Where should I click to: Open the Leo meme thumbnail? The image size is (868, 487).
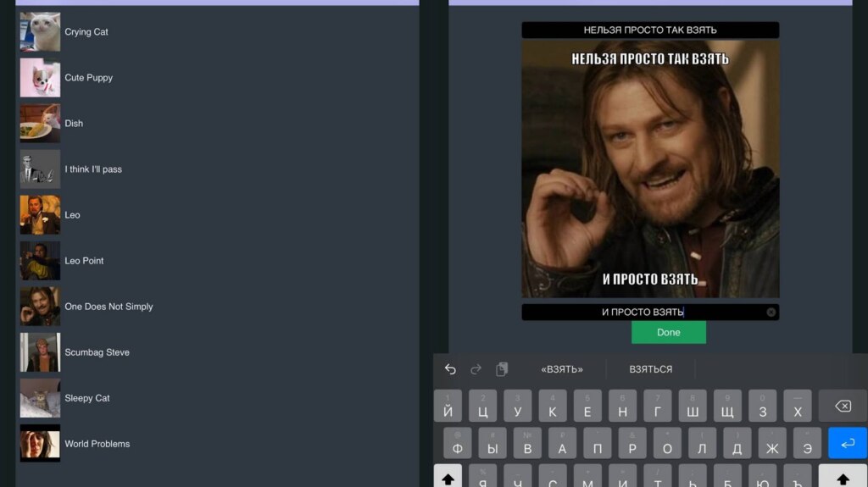40,215
